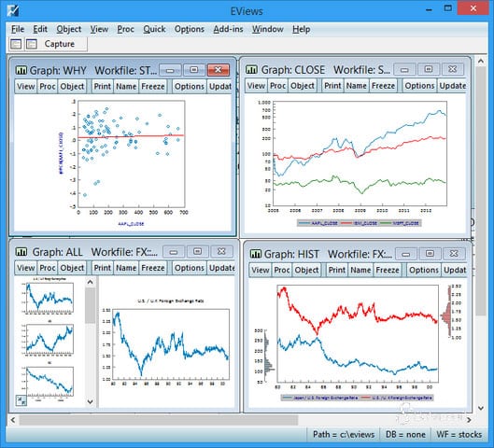
Task: Minimize the main EViews window
Action: pos(429,9)
